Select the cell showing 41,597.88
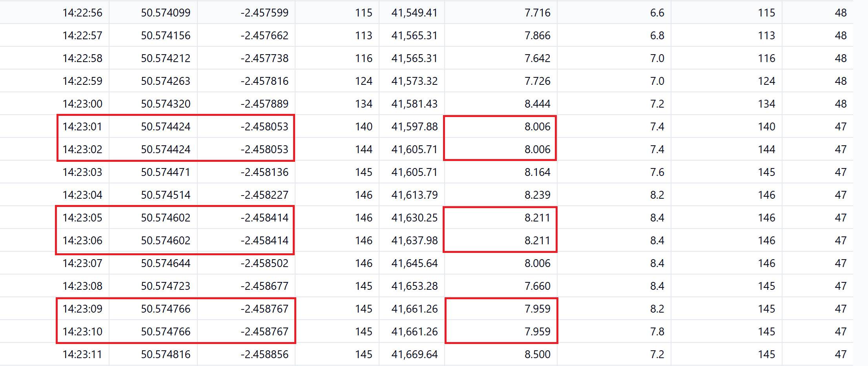Viewport: 868px width, 366px height. pos(414,126)
